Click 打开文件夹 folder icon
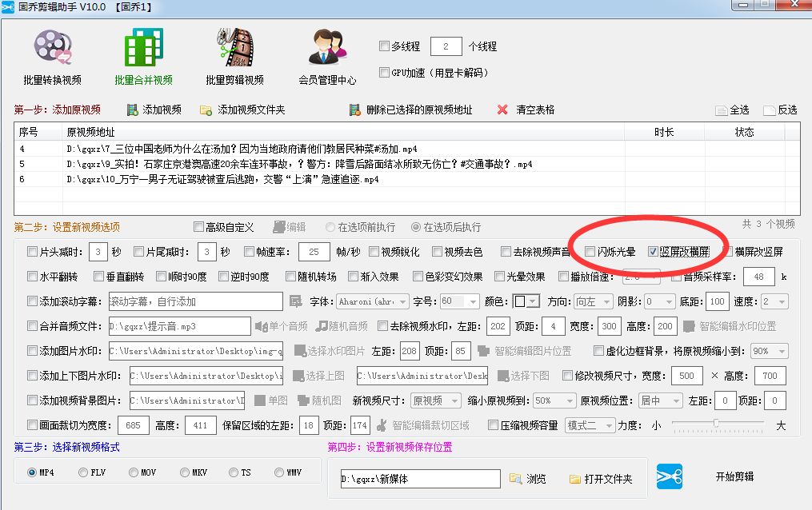Viewport: 812px width, 510px height. coord(575,480)
